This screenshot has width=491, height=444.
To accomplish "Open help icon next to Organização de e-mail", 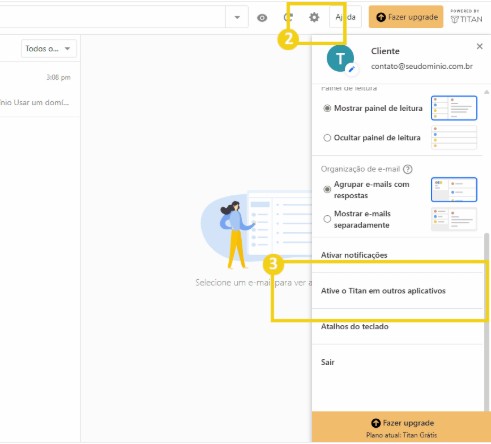I will 408,169.
